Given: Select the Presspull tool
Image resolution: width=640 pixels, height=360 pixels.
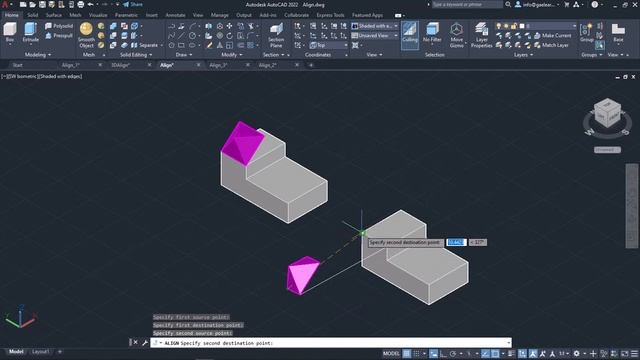Looking at the screenshot, I should pyautogui.click(x=59, y=36).
